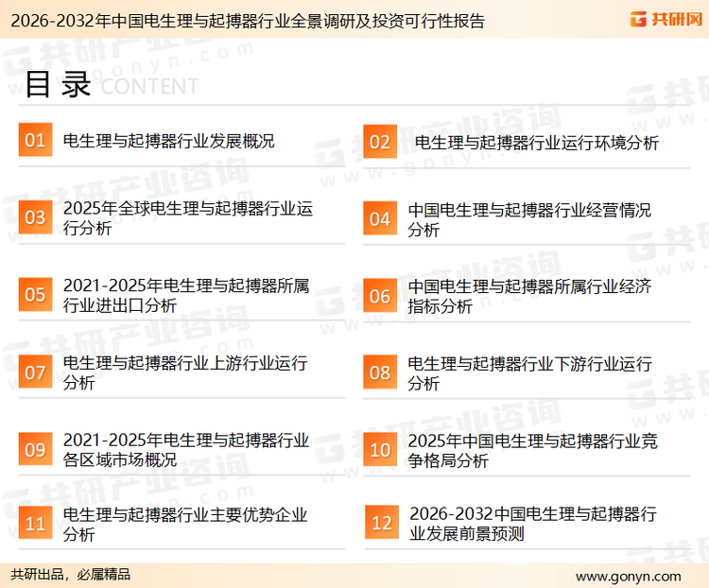Select the orange 01 chapter number badge
This screenshot has width=709, height=588.
pos(35,140)
